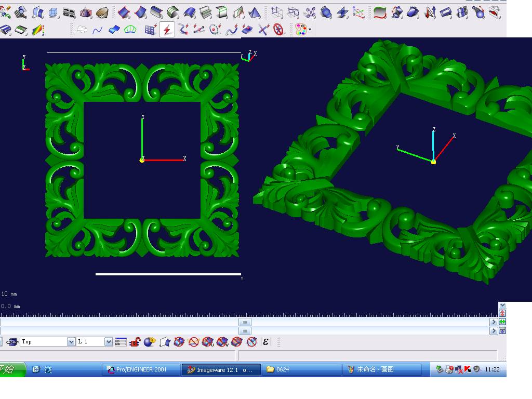Select the blue sphere with arrow icon
This screenshot has height=399, width=532.
(478, 13)
